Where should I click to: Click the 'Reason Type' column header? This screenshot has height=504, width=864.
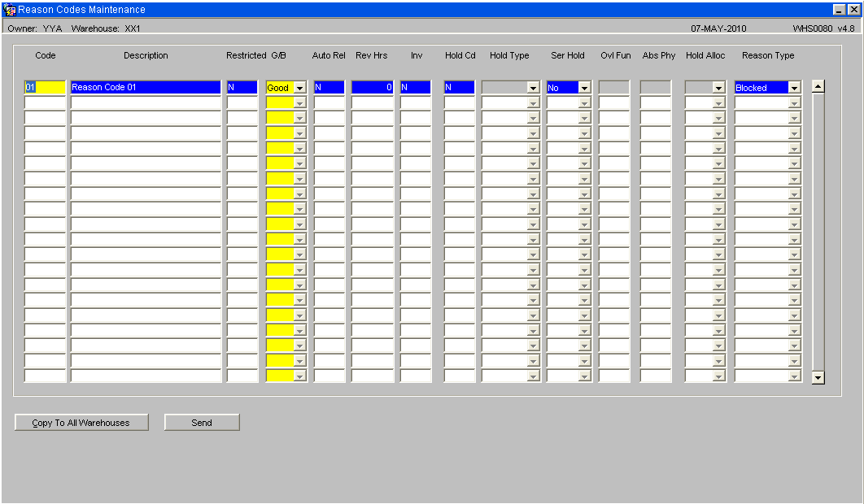(x=768, y=55)
